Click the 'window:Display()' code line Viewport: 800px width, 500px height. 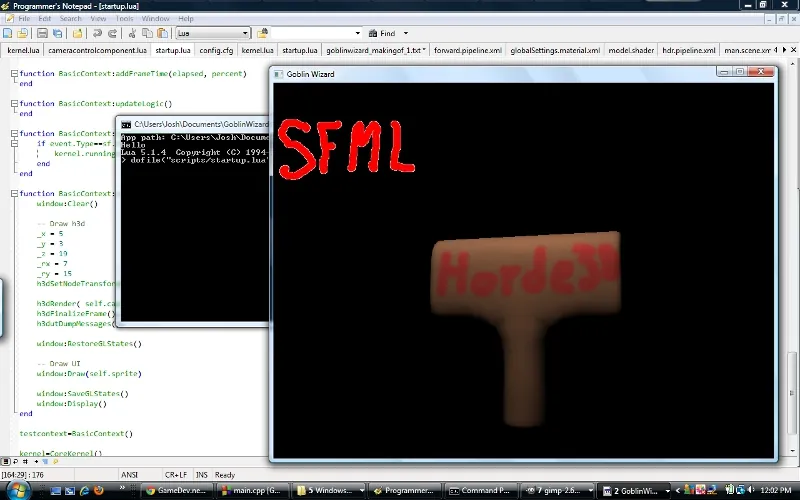click(x=71, y=404)
